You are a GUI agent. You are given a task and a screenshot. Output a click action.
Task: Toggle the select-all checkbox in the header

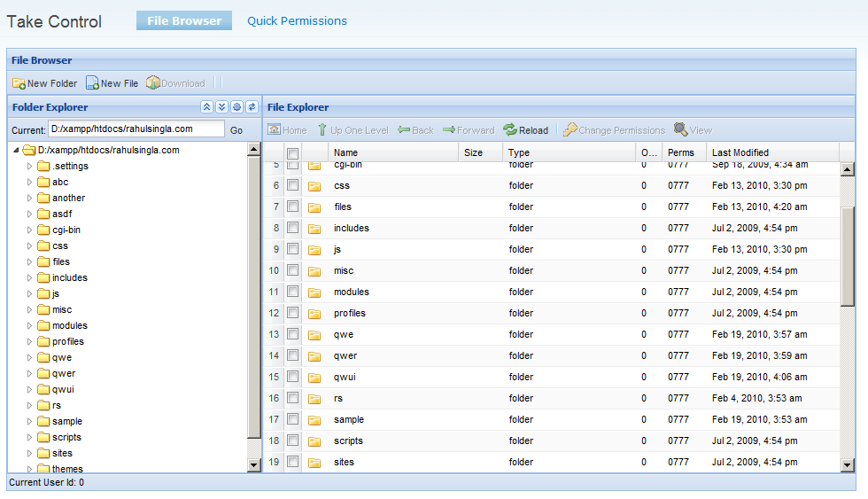point(293,153)
